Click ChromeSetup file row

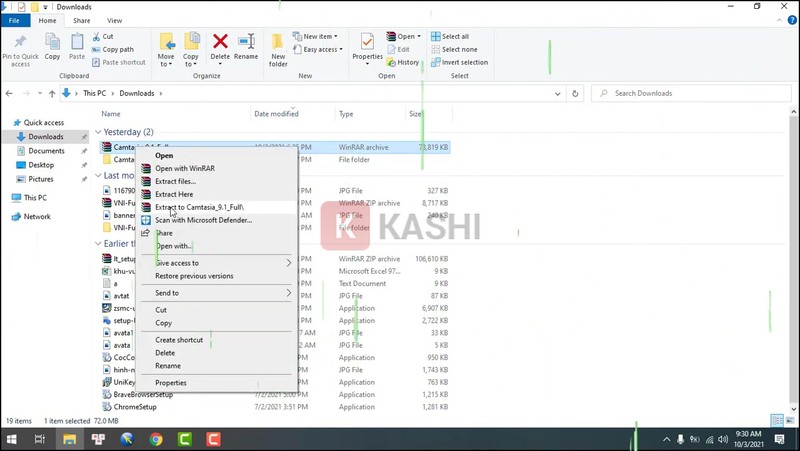[x=276, y=407]
